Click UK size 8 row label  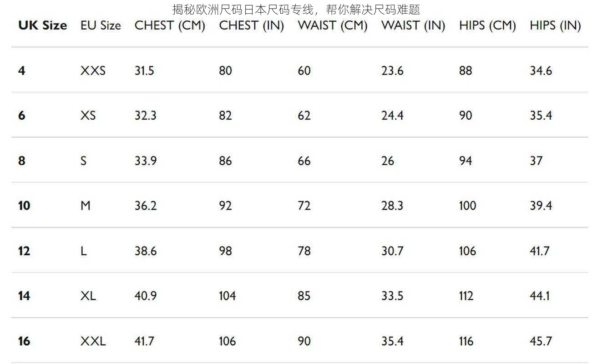tap(22, 161)
